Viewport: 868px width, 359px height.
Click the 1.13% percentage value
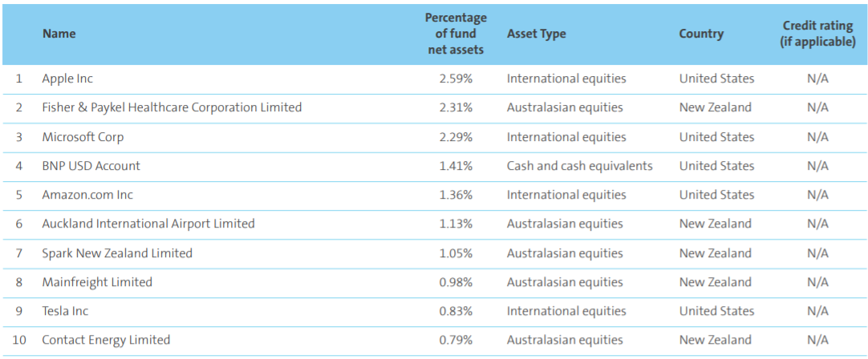[456, 224]
